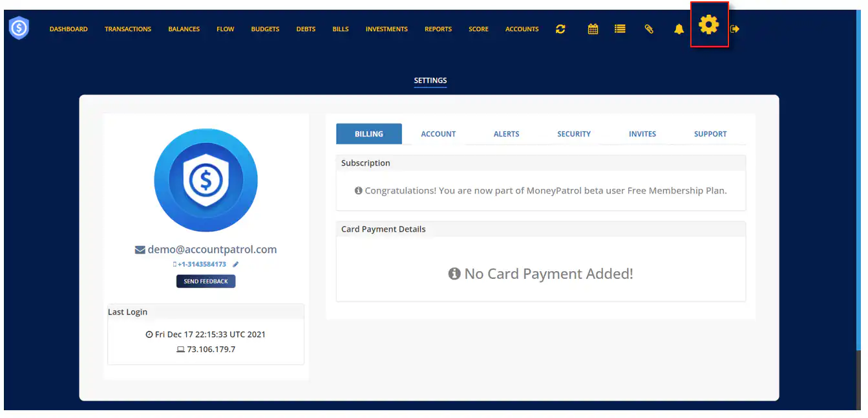Open settings gear icon
This screenshot has width=868, height=418.
709,25
